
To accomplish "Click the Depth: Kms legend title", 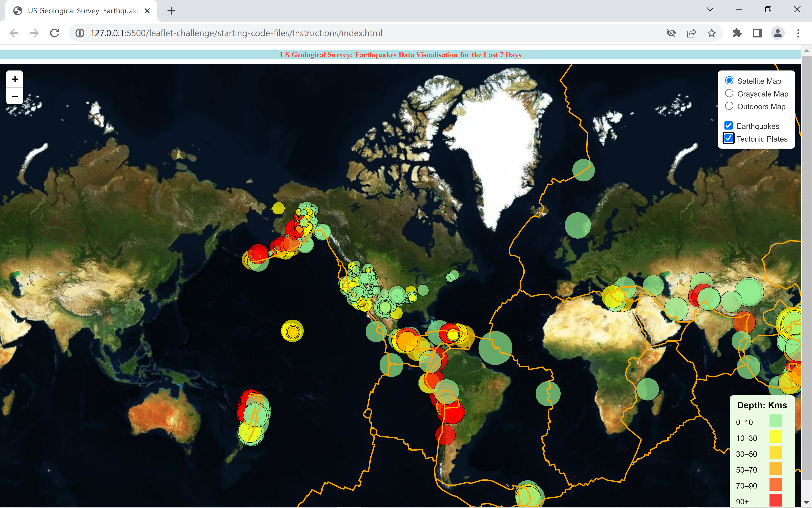I will (x=762, y=405).
